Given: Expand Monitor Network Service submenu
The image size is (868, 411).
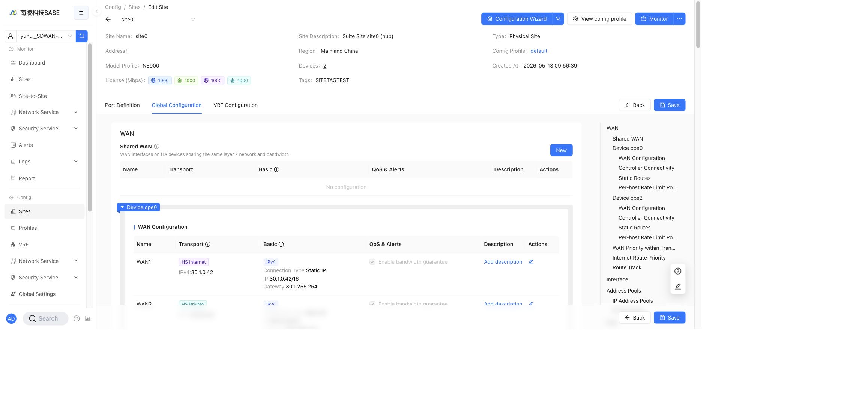Looking at the screenshot, I should (45, 112).
